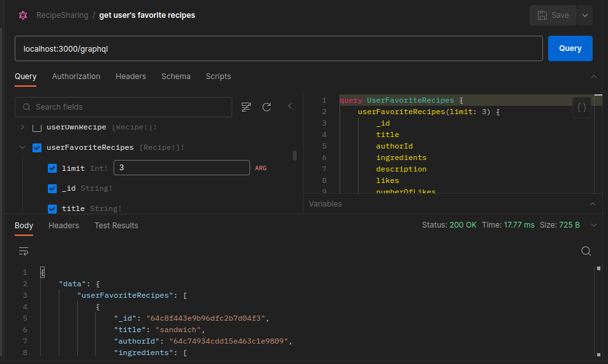Open the RecipeSharing collection breadcrumb
This screenshot has width=608, height=364.
[62, 15]
